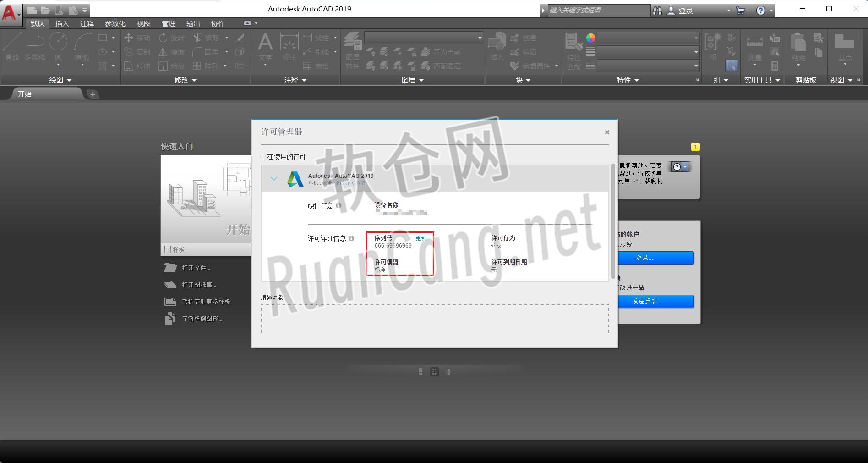Click the search keyword input field
The height and width of the screenshot is (463, 868).
click(598, 10)
